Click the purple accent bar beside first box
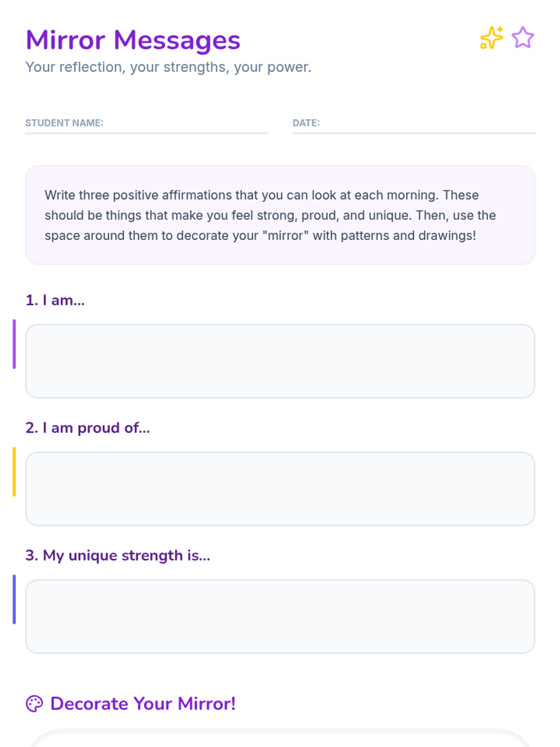Image resolution: width=560 pixels, height=747 pixels. (x=14, y=344)
